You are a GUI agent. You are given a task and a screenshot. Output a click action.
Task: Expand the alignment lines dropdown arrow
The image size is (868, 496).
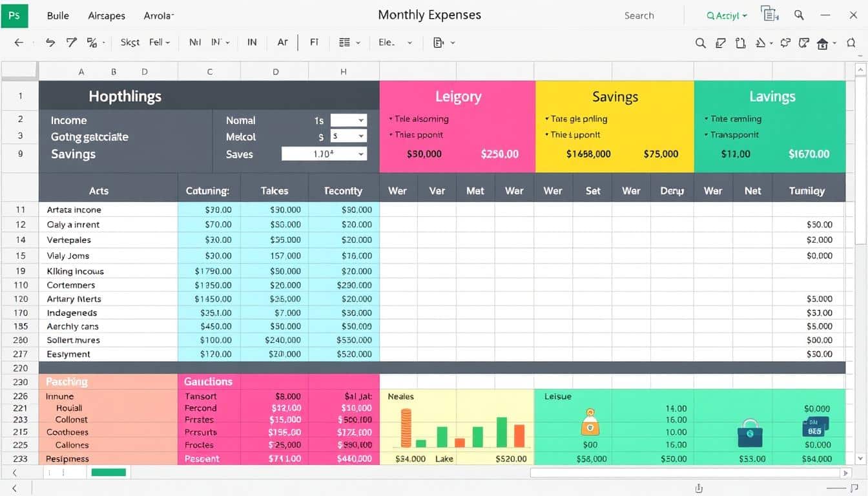coord(358,43)
